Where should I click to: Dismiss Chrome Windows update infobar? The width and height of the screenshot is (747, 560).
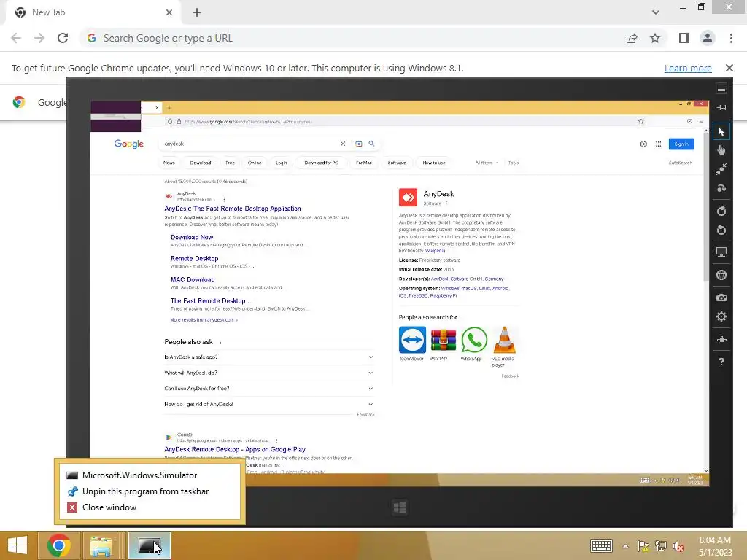[729, 68]
